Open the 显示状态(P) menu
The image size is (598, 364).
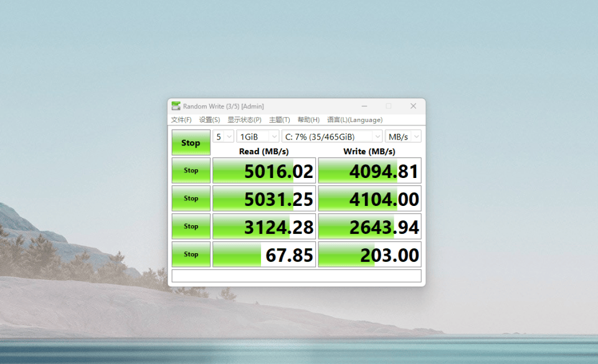click(x=244, y=120)
